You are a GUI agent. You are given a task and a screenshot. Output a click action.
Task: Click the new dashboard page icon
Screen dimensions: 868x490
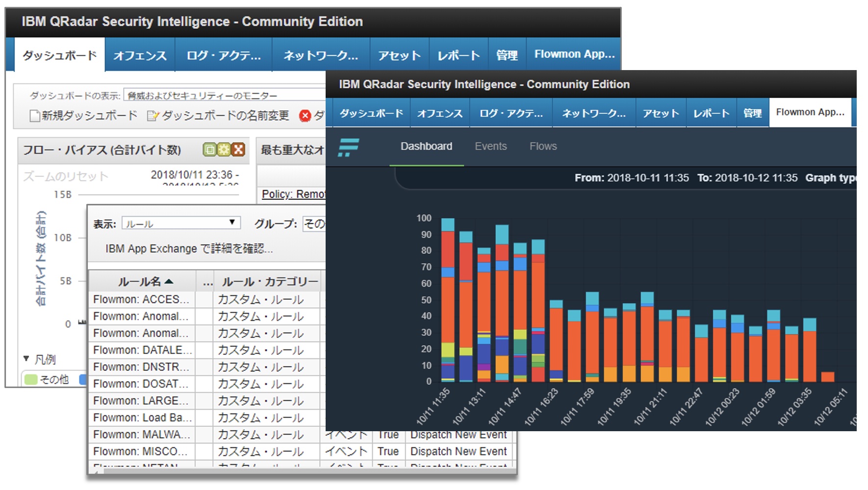35,116
